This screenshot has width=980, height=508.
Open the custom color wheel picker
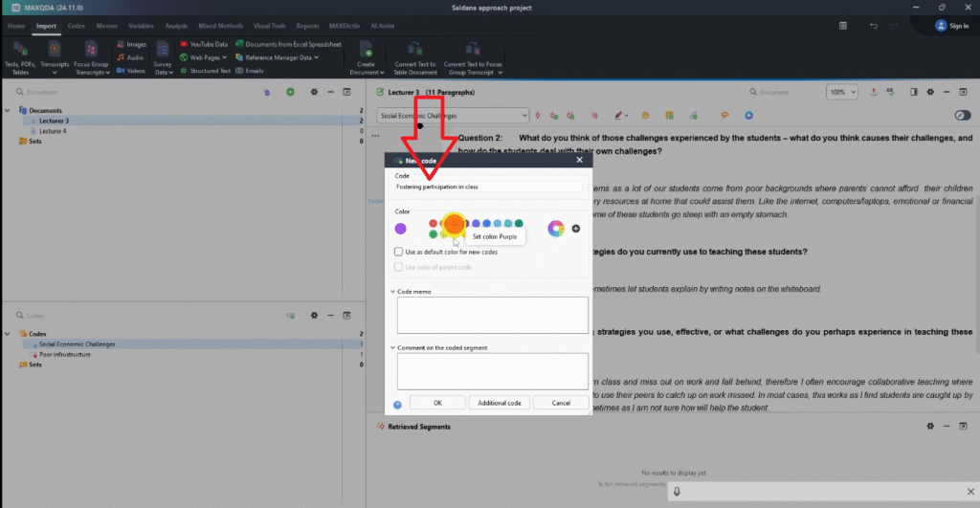(x=555, y=228)
